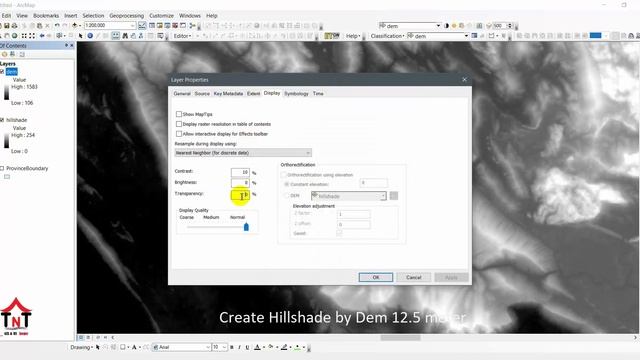Screen dimensions: 640x360
Task: Open the Editor Toolbar icon beside the scale box
Action: [142, 26]
